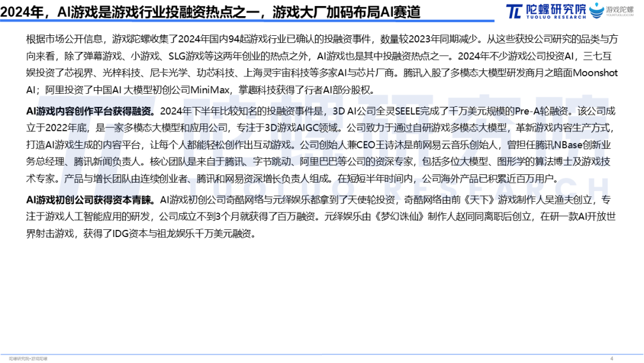
Task: Click the "游戏陀螺" text beside the blue logo
Action: click(x=620, y=9)
